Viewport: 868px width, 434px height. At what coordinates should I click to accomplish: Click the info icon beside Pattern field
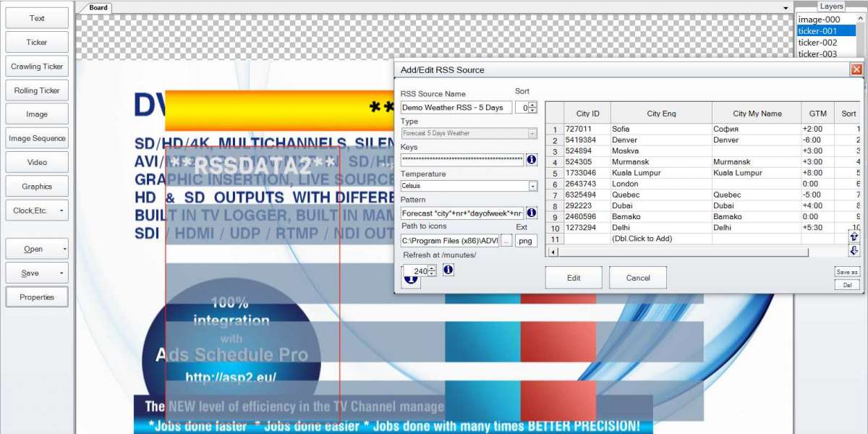click(532, 213)
